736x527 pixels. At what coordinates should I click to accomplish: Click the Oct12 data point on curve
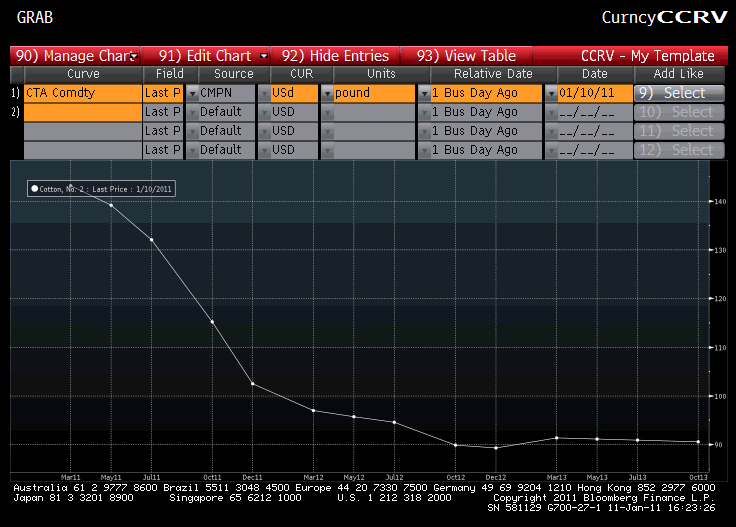(x=456, y=445)
